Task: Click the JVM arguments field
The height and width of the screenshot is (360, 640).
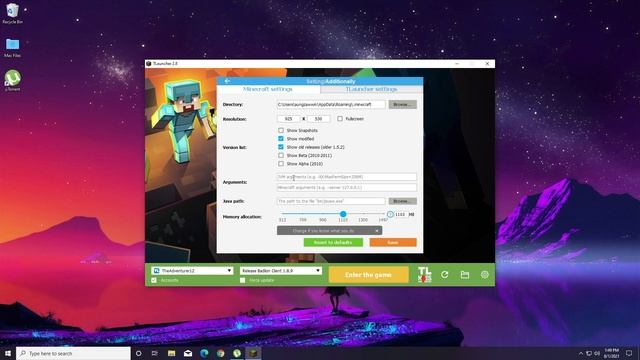Action: pyautogui.click(x=347, y=177)
